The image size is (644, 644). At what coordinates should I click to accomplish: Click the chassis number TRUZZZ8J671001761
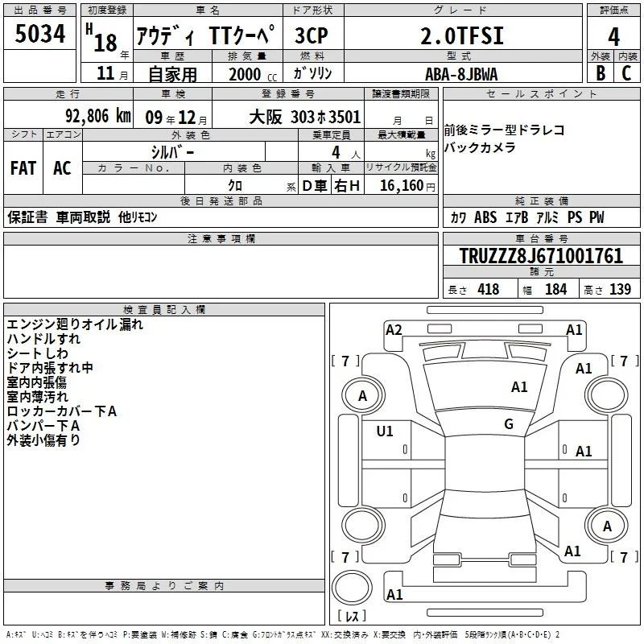(x=541, y=255)
